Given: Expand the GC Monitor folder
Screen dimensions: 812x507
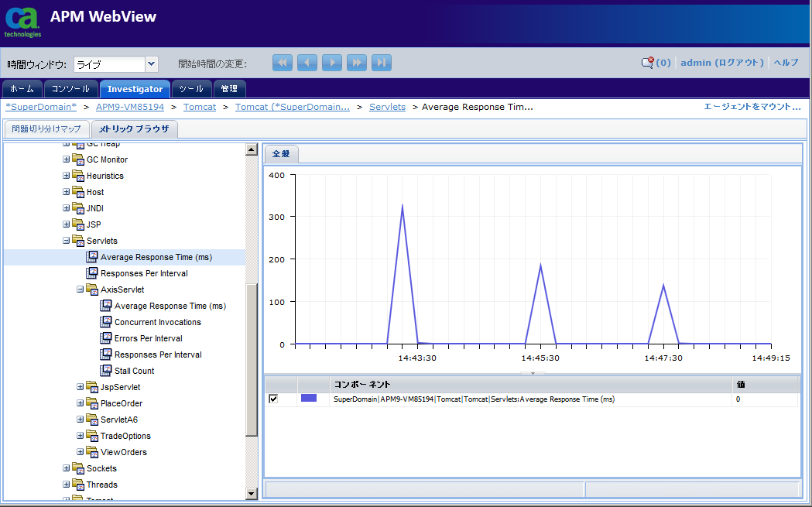Looking at the screenshot, I should pyautogui.click(x=67, y=159).
